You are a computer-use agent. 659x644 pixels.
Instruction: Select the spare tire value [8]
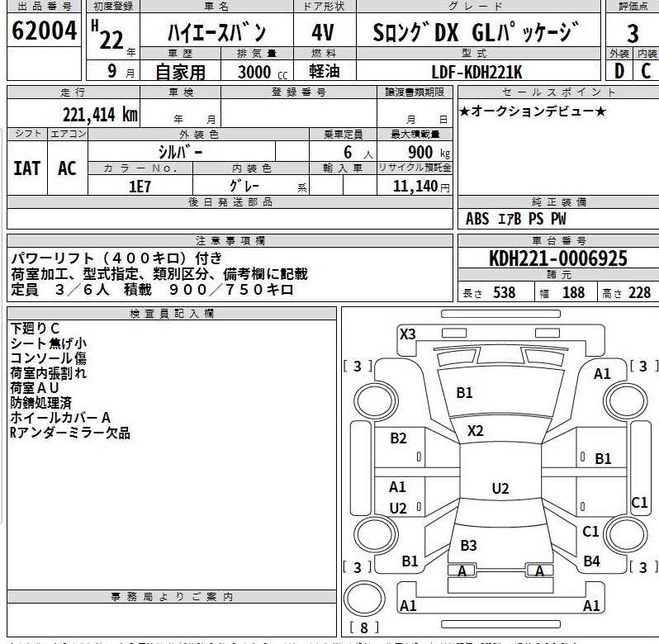tap(364, 628)
